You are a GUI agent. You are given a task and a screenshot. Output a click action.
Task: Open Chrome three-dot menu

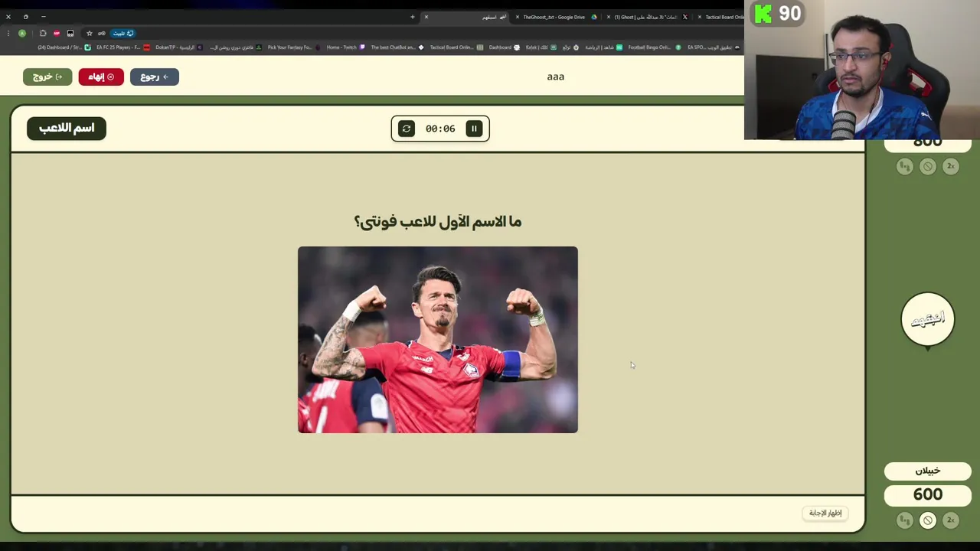(7, 33)
